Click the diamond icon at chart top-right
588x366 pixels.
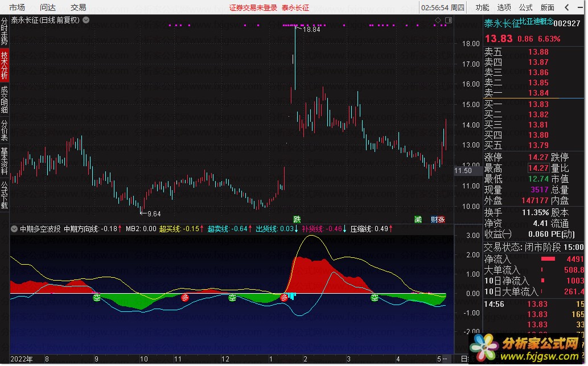click(x=438, y=20)
